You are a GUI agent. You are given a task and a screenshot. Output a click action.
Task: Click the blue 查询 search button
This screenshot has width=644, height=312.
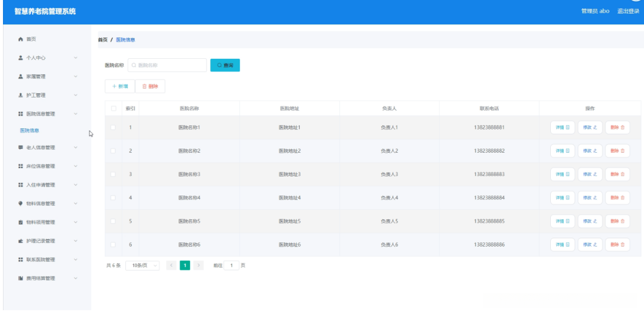(x=225, y=65)
